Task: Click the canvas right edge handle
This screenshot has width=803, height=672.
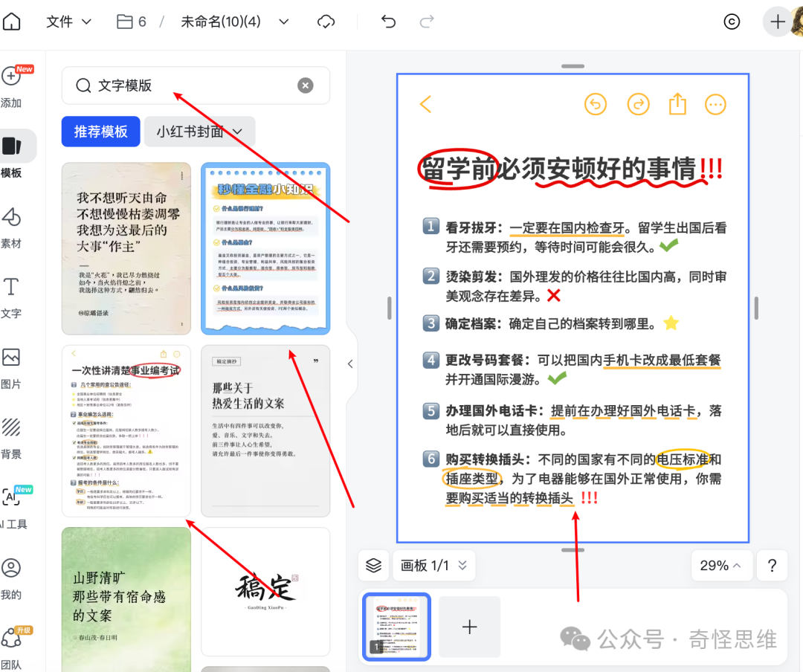Action: (756, 308)
